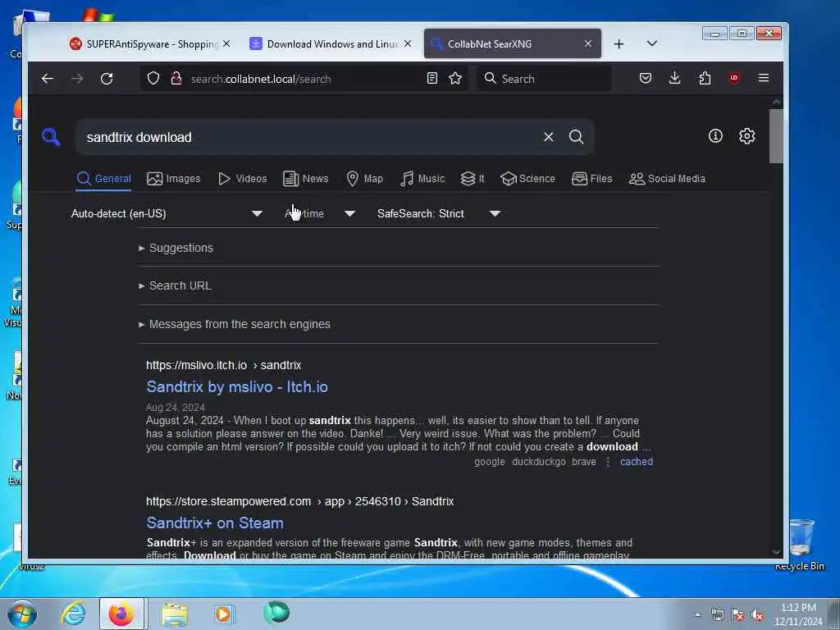Launch Internet Explorer from taskbar
Image resolution: width=840 pixels, height=630 pixels.
73,614
